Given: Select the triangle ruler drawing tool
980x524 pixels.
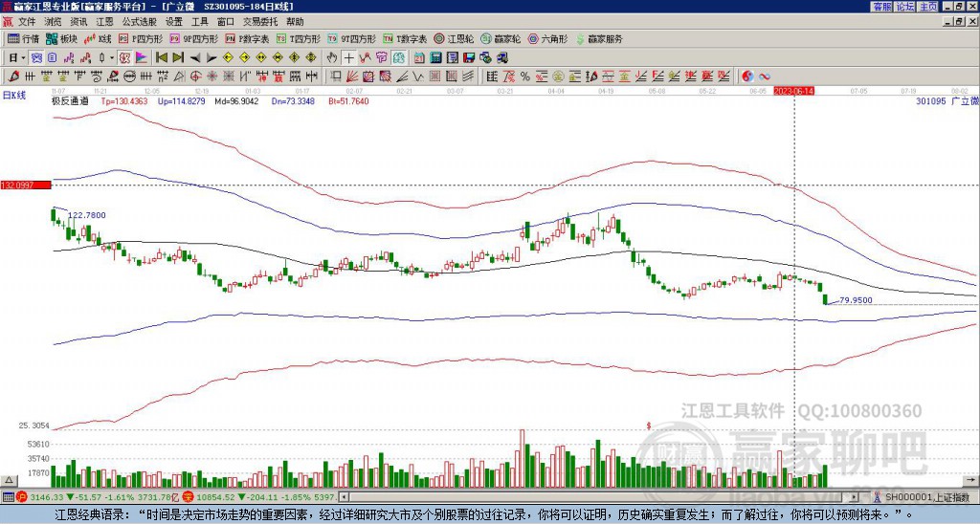Looking at the screenshot, I should click(179, 76).
